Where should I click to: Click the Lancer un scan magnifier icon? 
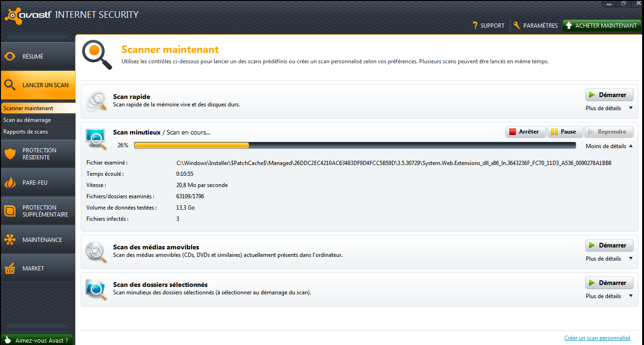coord(10,85)
